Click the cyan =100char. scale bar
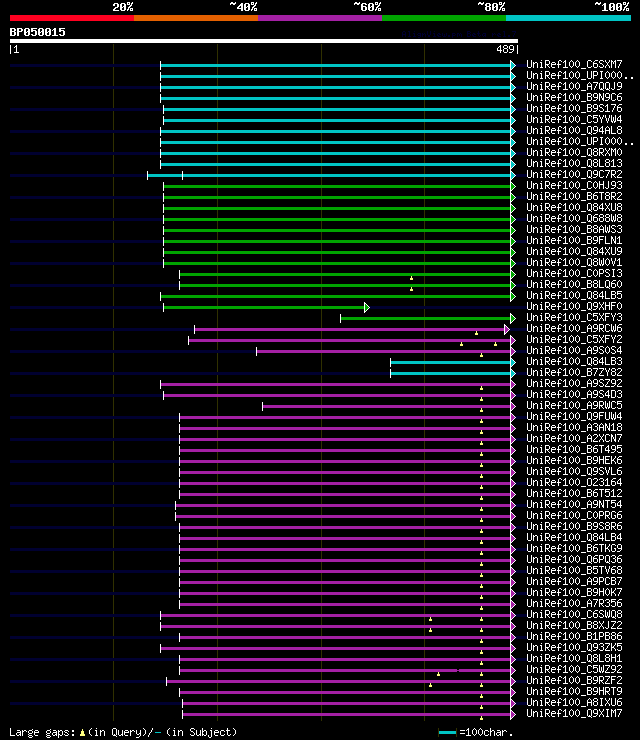The height and width of the screenshot is (740, 640). click(x=447, y=732)
